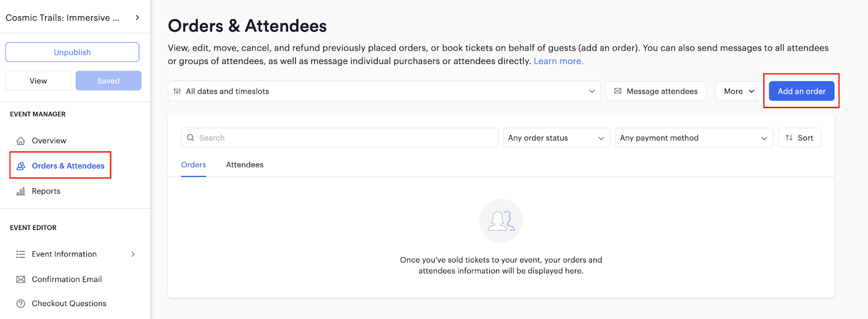Focus the Search orders field

pyautogui.click(x=340, y=138)
